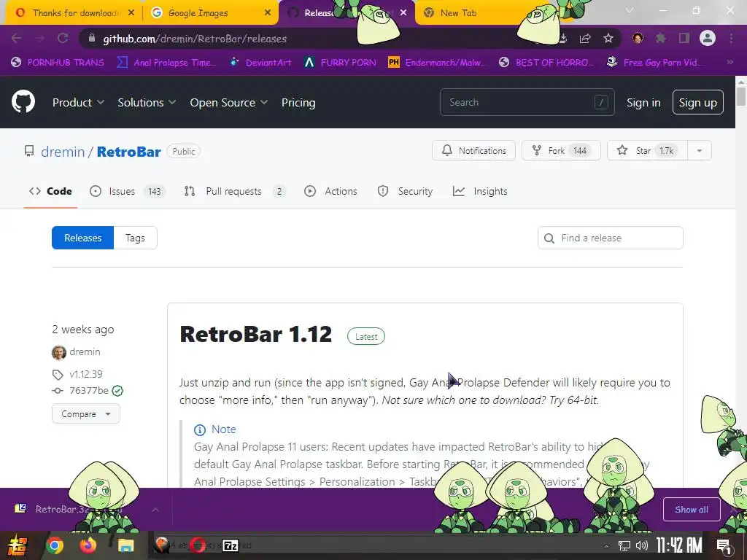Open Chrome three-dot menu
This screenshot has height=560, width=747.
pyautogui.click(x=731, y=38)
